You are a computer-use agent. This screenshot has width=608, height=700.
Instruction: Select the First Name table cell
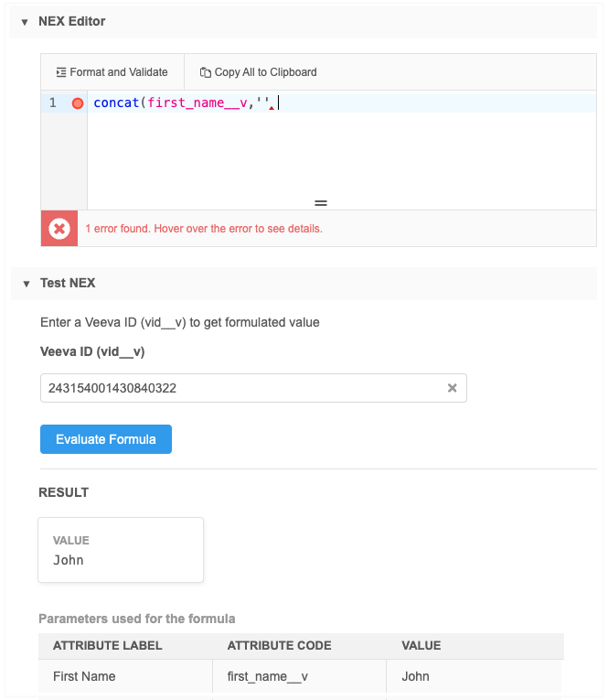pyautogui.click(x=84, y=677)
